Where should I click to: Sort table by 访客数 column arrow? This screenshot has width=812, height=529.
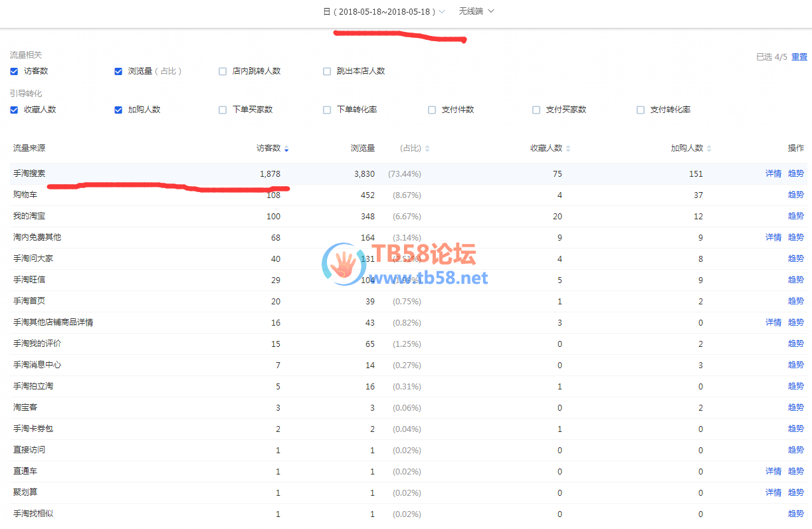click(286, 149)
